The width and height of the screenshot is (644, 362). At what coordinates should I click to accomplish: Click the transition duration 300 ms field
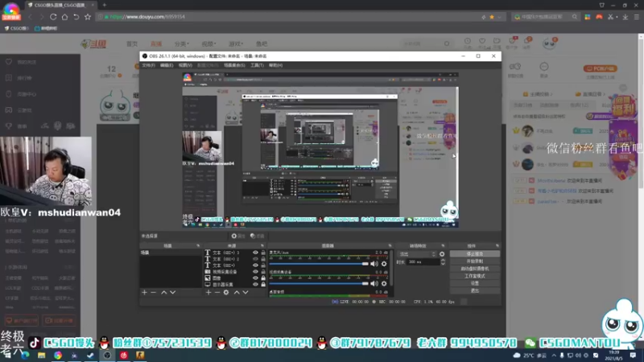(423, 262)
